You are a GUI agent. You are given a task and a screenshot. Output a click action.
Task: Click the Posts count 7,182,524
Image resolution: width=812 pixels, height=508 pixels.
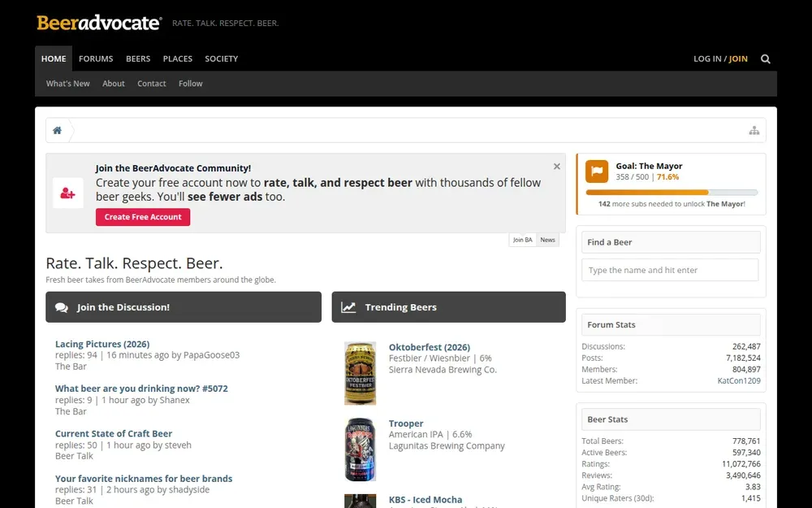tap(743, 358)
